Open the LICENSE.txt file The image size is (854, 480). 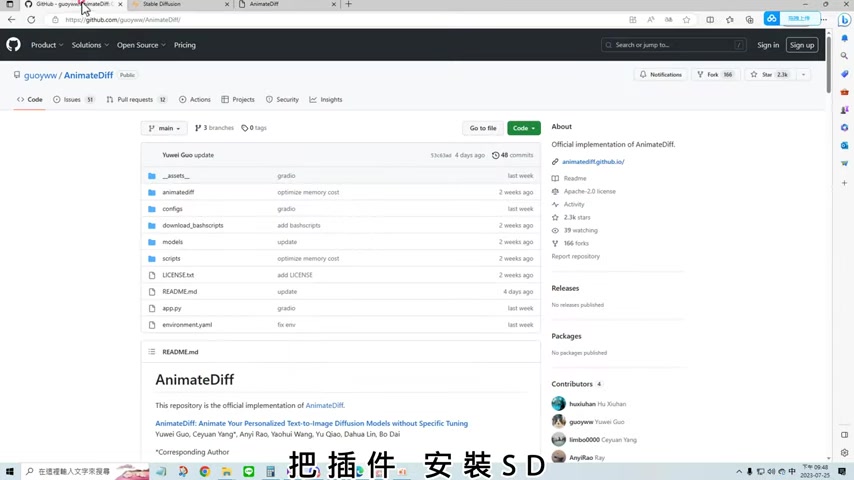tap(178, 275)
